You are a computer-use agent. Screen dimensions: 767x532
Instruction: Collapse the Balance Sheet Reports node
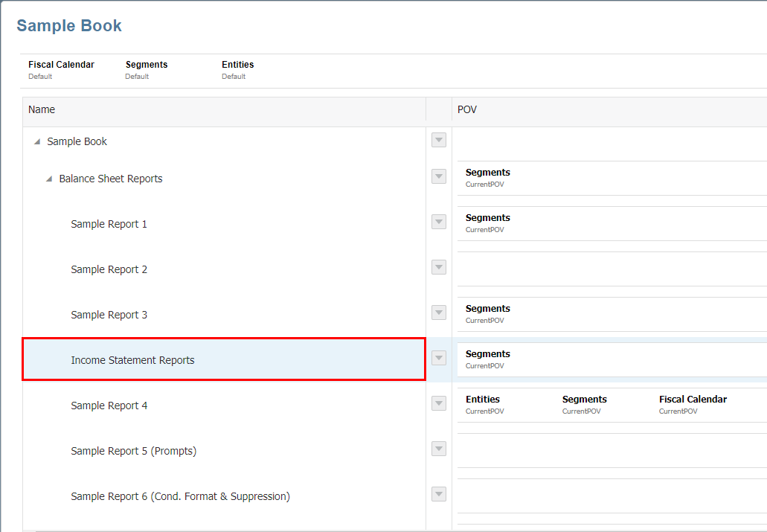[x=49, y=179]
